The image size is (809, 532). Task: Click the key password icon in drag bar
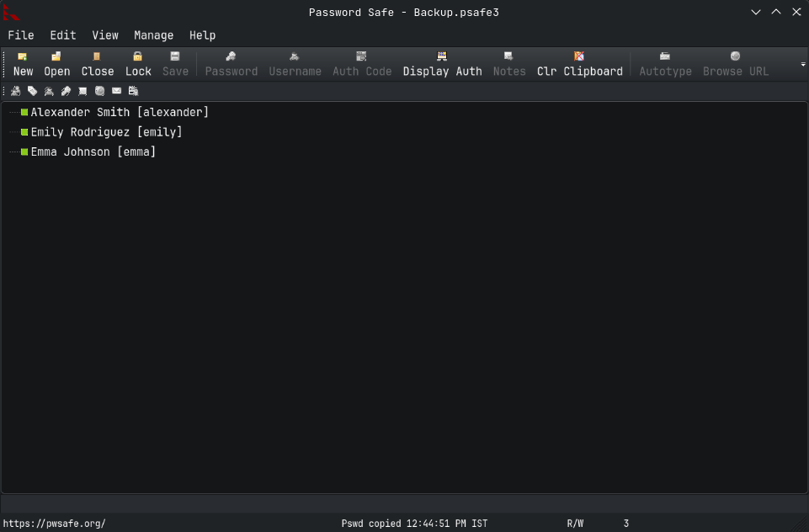[66, 91]
